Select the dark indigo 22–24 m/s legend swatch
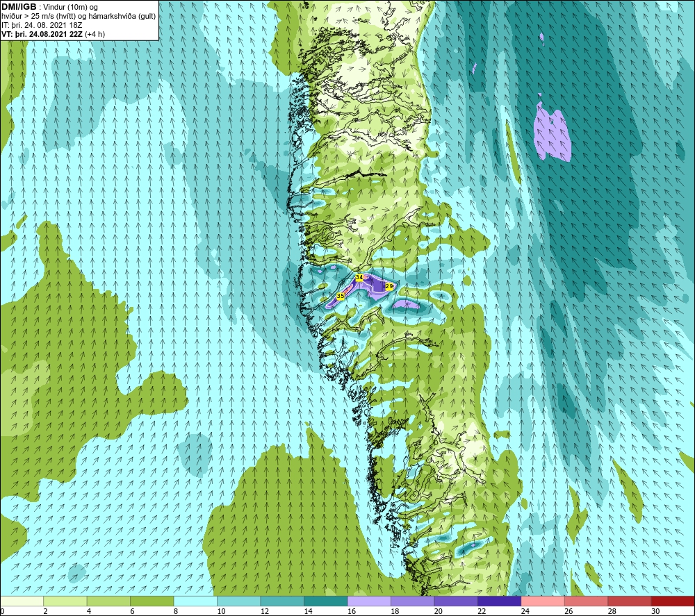 point(500,601)
